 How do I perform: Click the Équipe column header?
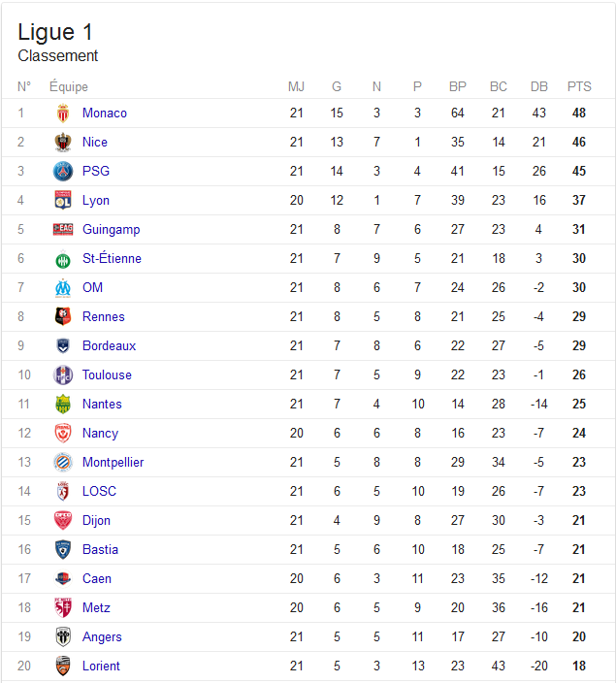[69, 86]
